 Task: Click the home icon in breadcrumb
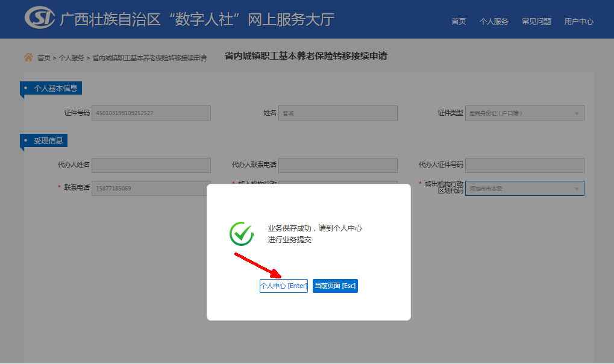click(x=28, y=57)
